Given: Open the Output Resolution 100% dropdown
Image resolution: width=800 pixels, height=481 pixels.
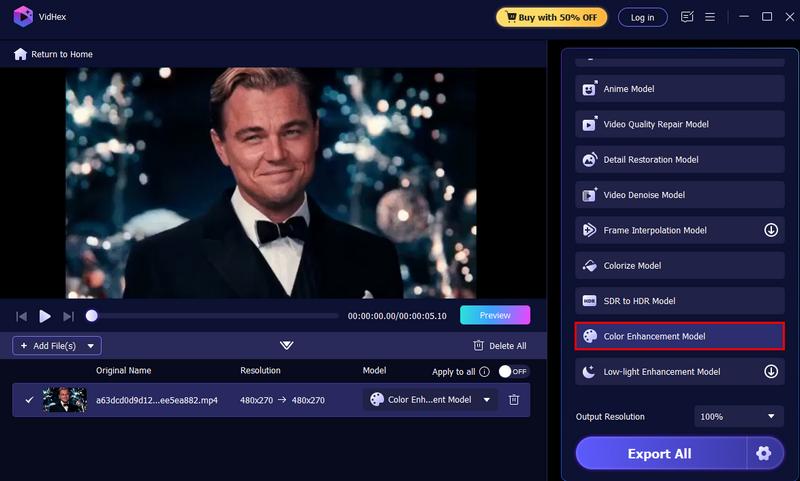Looking at the screenshot, I should 738,416.
